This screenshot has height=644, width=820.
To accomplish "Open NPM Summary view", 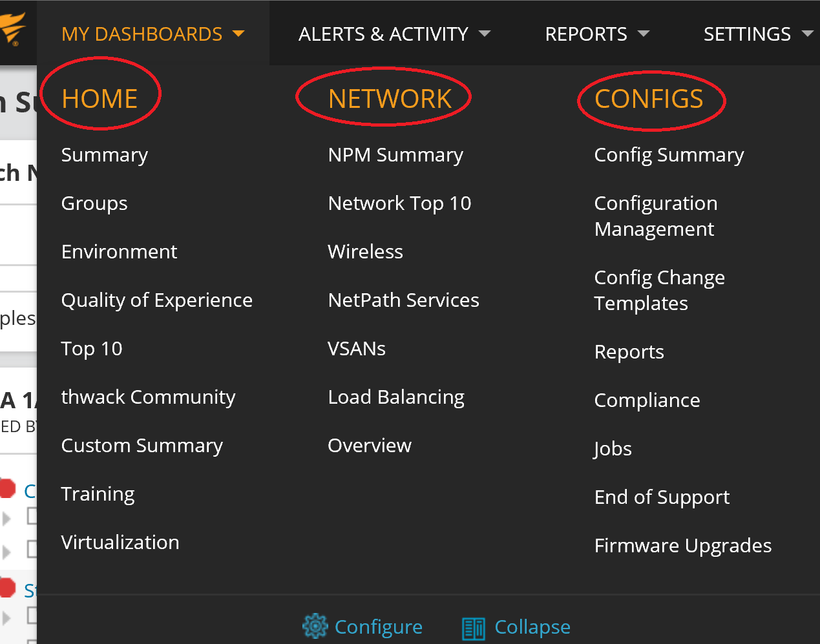I will coord(395,155).
